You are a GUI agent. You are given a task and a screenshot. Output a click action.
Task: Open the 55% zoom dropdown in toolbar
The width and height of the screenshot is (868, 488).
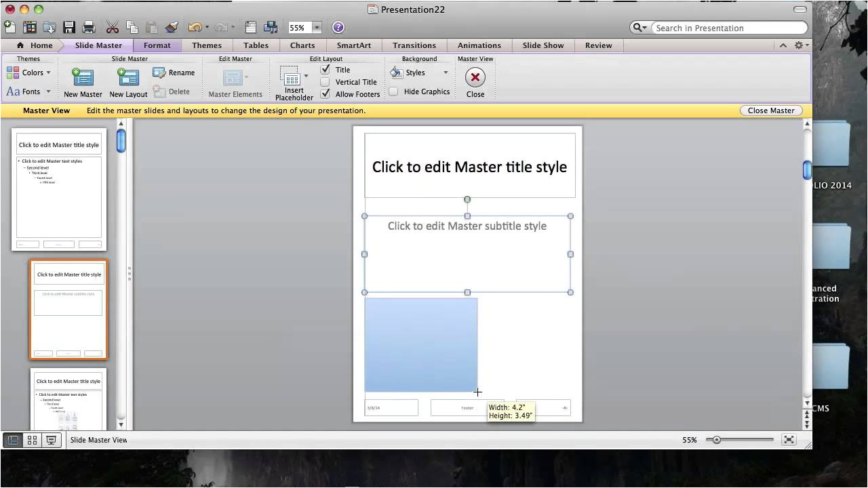click(x=317, y=28)
